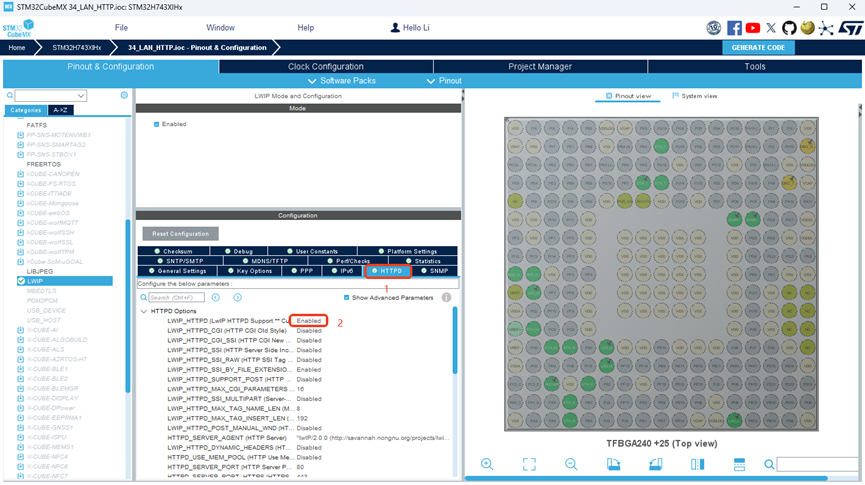Click the ST logo in top right

[850, 28]
